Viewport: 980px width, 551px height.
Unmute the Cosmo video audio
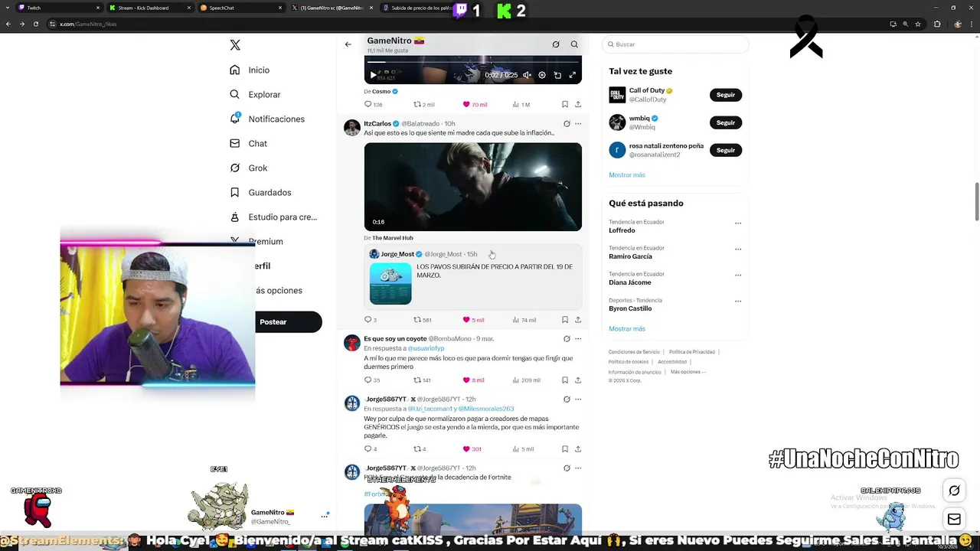[527, 75]
